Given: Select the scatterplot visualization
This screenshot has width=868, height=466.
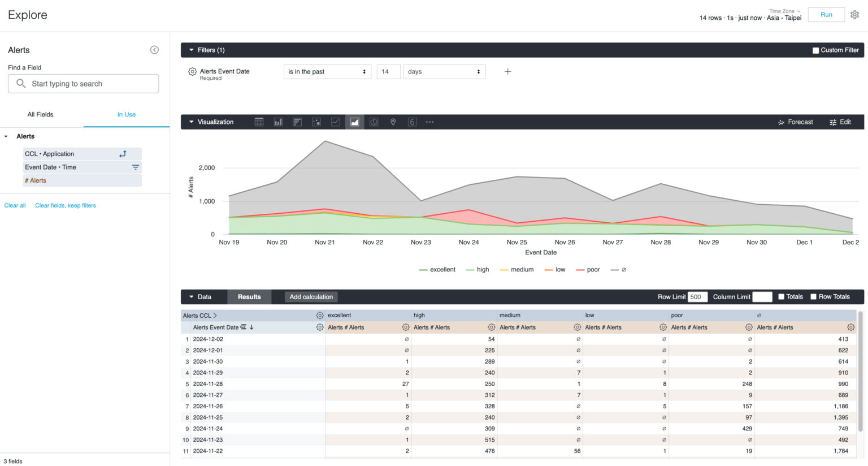Looking at the screenshot, I should tap(316, 122).
